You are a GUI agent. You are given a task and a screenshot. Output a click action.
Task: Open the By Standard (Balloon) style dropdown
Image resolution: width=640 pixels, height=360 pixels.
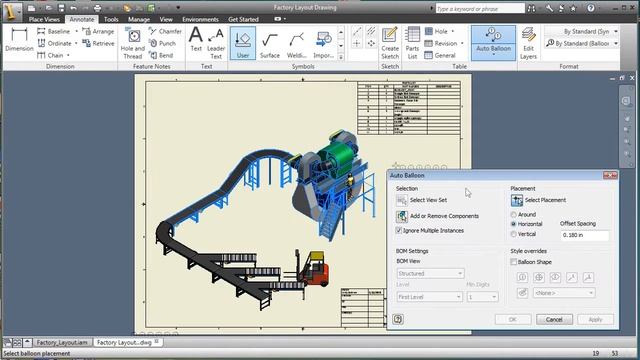(583, 43)
